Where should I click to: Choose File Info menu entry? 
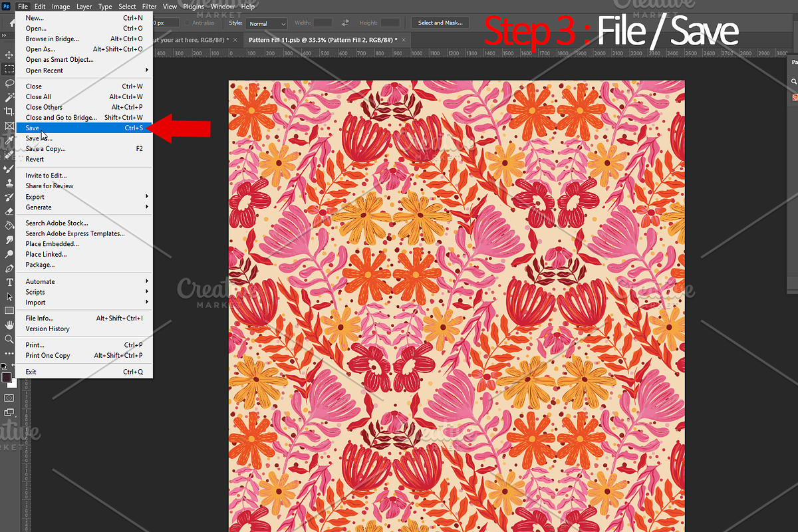tap(84, 318)
